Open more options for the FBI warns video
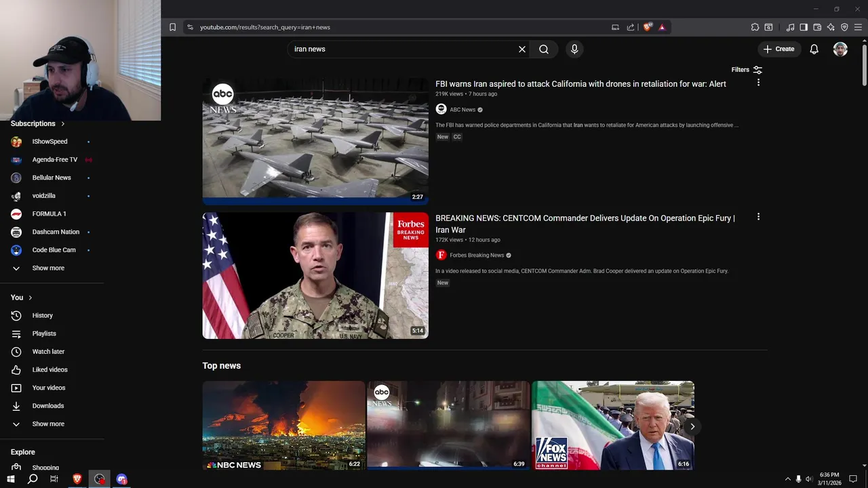The width and height of the screenshot is (868, 488). point(758,83)
